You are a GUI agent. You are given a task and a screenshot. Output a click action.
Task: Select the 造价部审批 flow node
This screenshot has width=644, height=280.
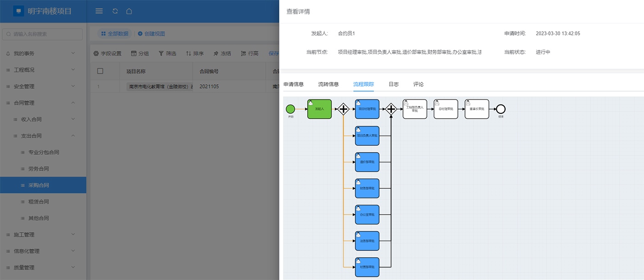coord(367,162)
